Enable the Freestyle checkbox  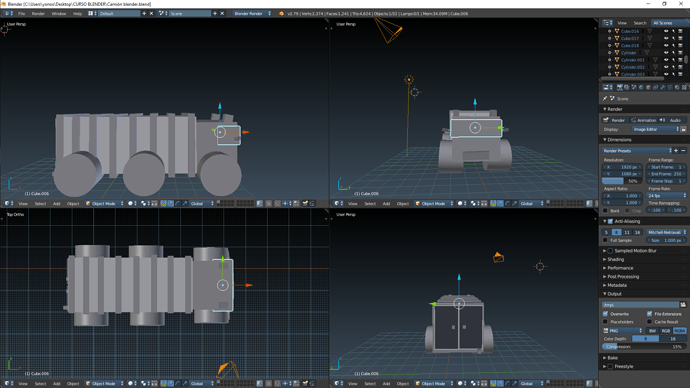click(x=610, y=366)
